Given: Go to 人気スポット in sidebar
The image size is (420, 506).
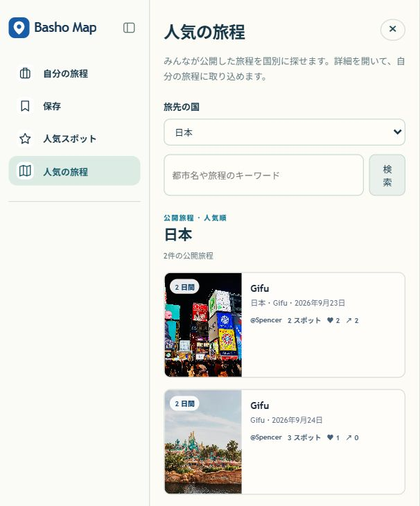Looking at the screenshot, I should 75,139.
